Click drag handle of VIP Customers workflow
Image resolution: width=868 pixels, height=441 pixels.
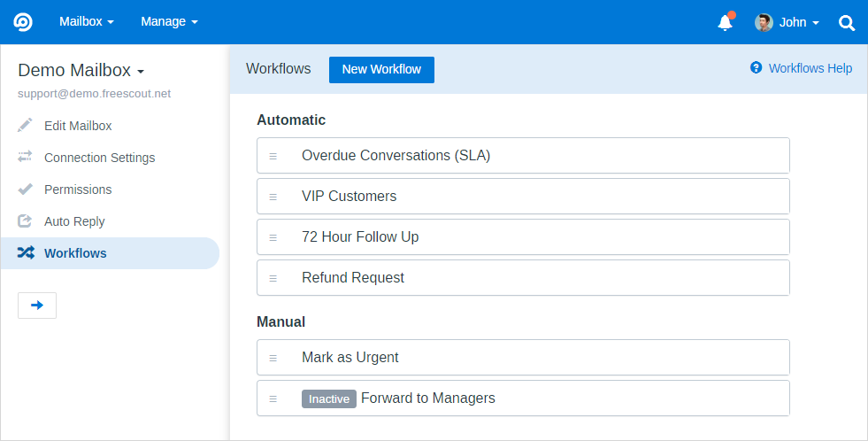click(273, 197)
